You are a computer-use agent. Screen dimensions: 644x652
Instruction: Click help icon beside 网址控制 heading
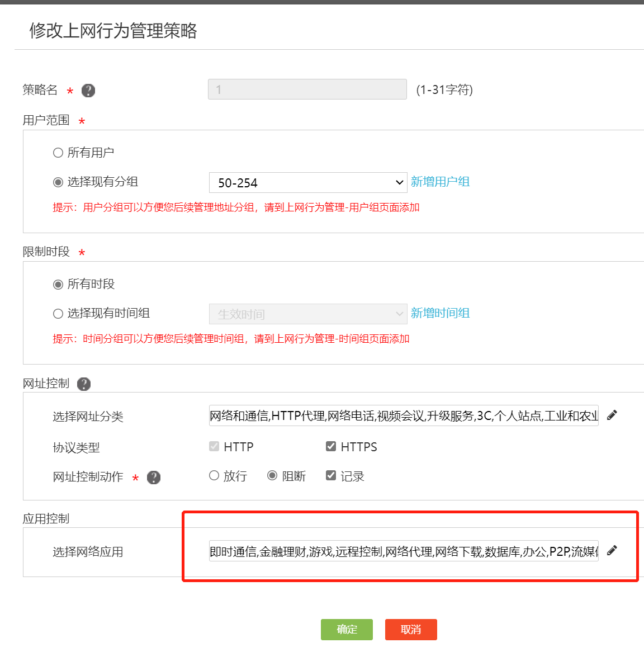click(83, 384)
